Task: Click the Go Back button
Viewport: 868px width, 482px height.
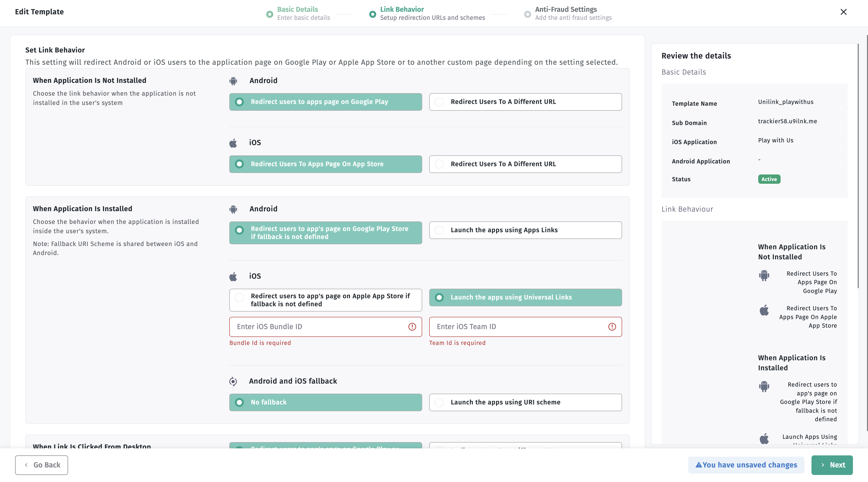Action: pyautogui.click(x=41, y=465)
